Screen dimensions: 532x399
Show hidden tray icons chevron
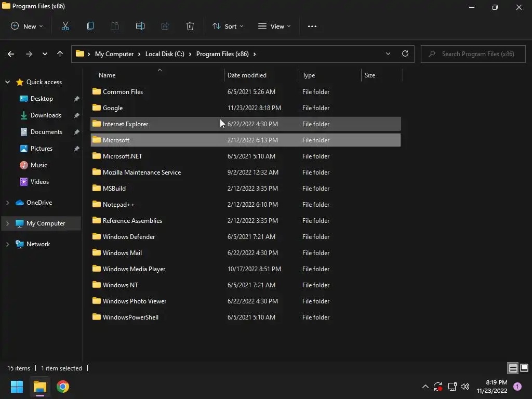425,387
